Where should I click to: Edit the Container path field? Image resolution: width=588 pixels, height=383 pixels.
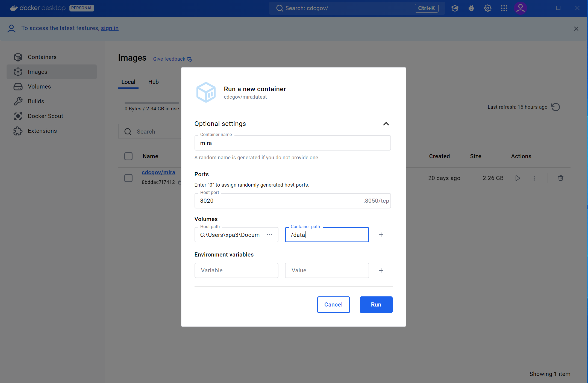point(327,235)
